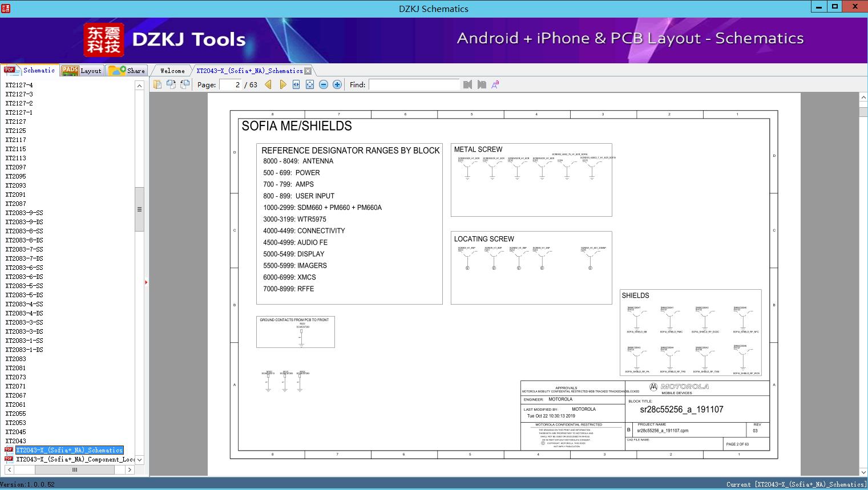Zoom in with the plus icon
This screenshot has height=490, width=868.
pyautogui.click(x=337, y=84)
